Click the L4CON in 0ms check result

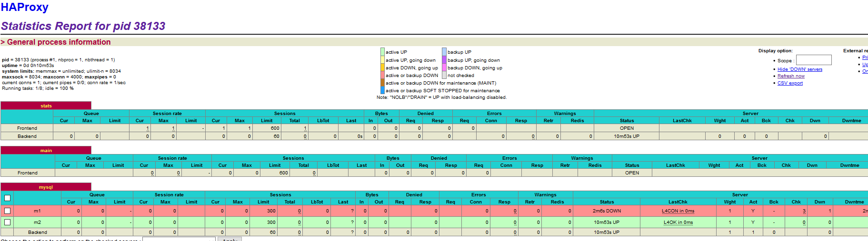[x=678, y=211]
